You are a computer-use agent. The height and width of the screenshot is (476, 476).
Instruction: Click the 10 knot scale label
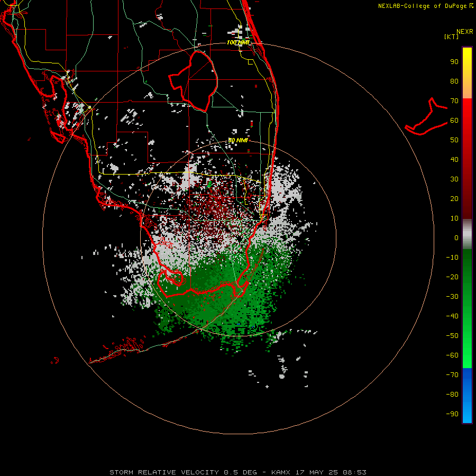pyautogui.click(x=454, y=218)
